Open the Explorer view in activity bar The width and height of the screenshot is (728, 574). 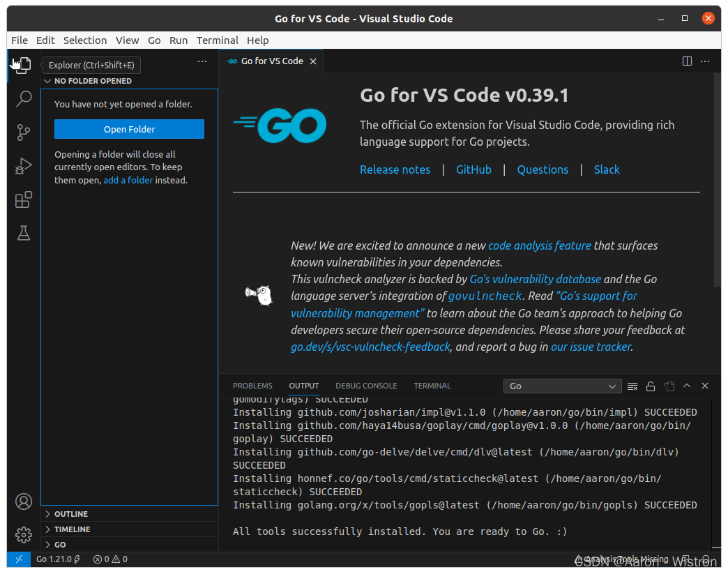click(23, 65)
